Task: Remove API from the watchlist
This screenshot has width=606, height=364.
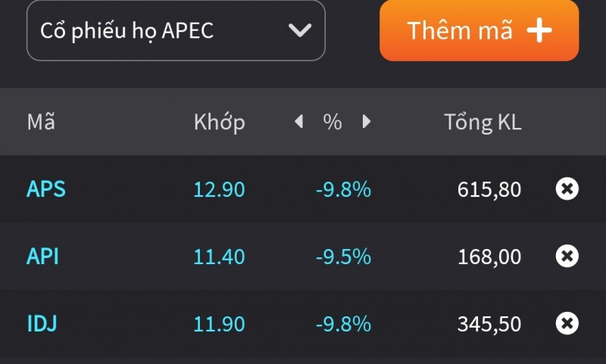Action: coord(567,257)
